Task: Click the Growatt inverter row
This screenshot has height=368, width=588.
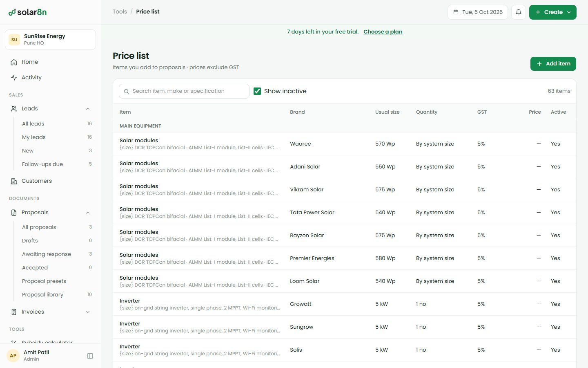Action: coord(345,304)
